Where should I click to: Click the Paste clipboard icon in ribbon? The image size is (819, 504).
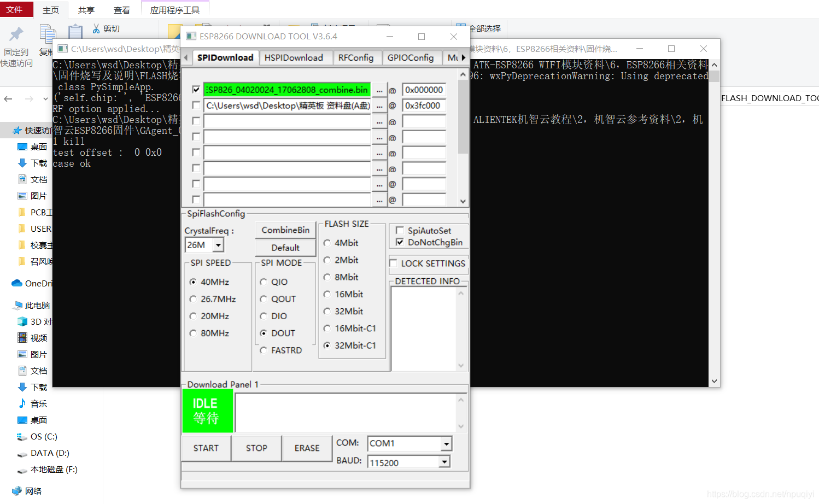point(75,33)
